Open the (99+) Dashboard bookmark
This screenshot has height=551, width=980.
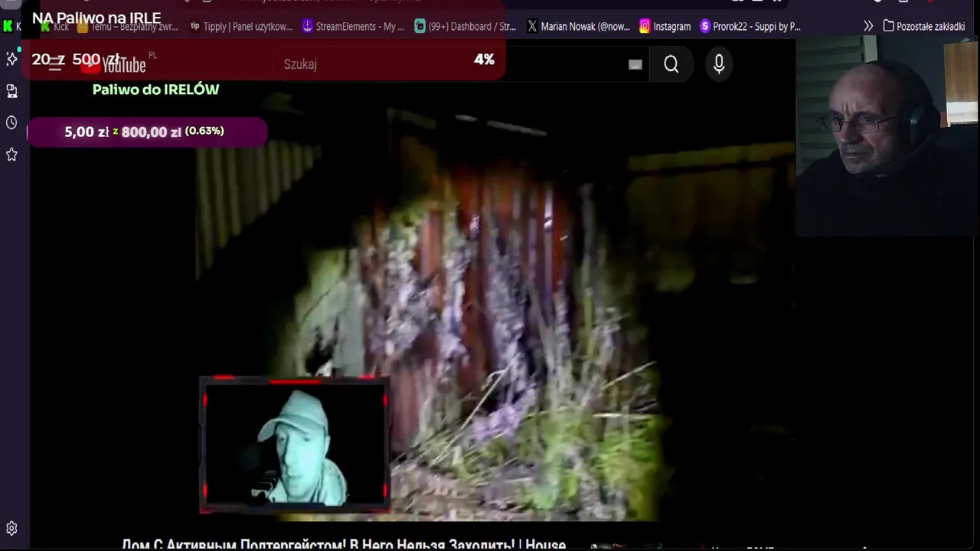pos(465,27)
